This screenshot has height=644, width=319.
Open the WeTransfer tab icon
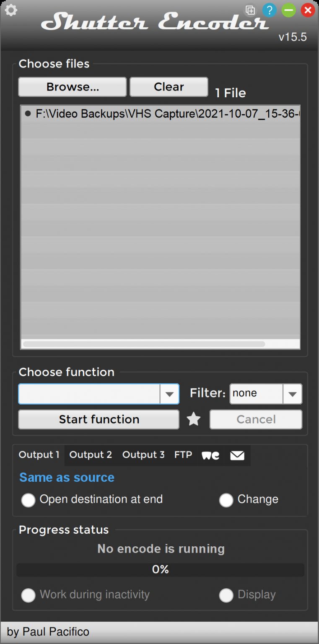coord(210,455)
